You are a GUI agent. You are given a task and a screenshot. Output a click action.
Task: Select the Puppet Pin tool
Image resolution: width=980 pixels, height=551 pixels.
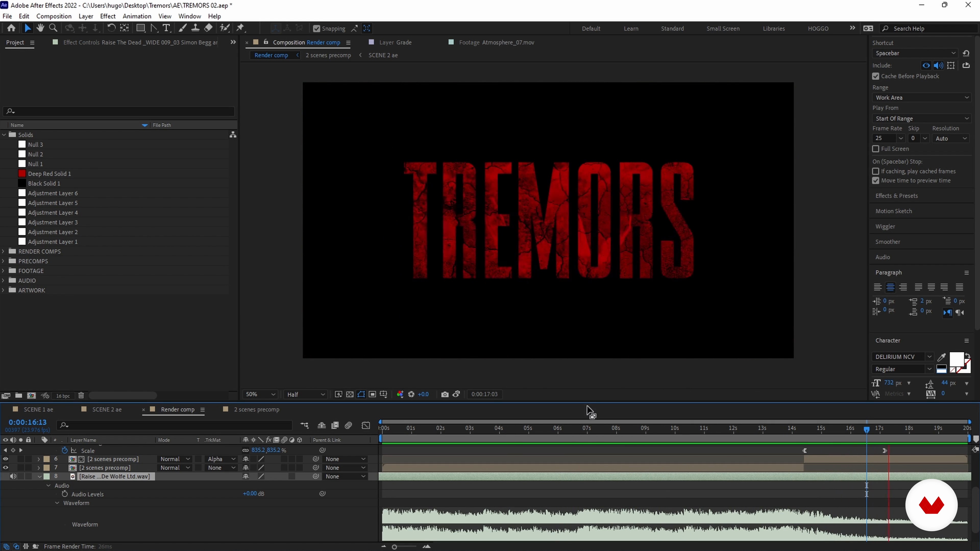(240, 28)
